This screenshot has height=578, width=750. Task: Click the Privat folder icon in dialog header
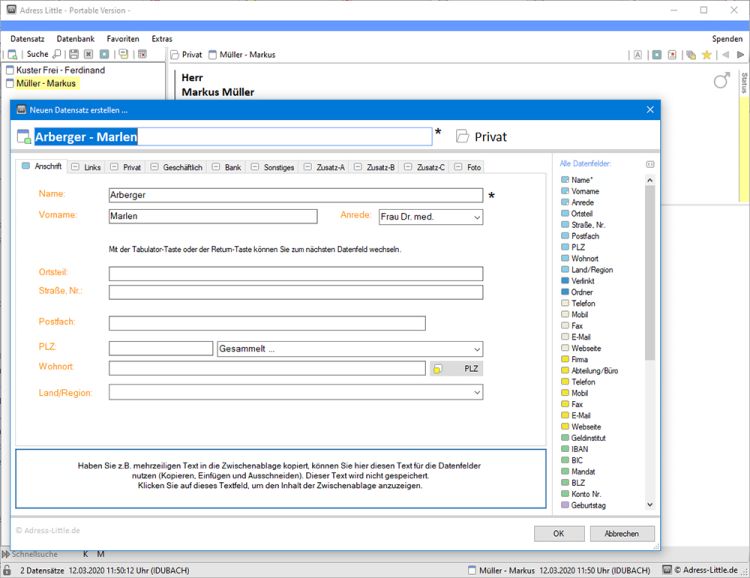(x=462, y=136)
